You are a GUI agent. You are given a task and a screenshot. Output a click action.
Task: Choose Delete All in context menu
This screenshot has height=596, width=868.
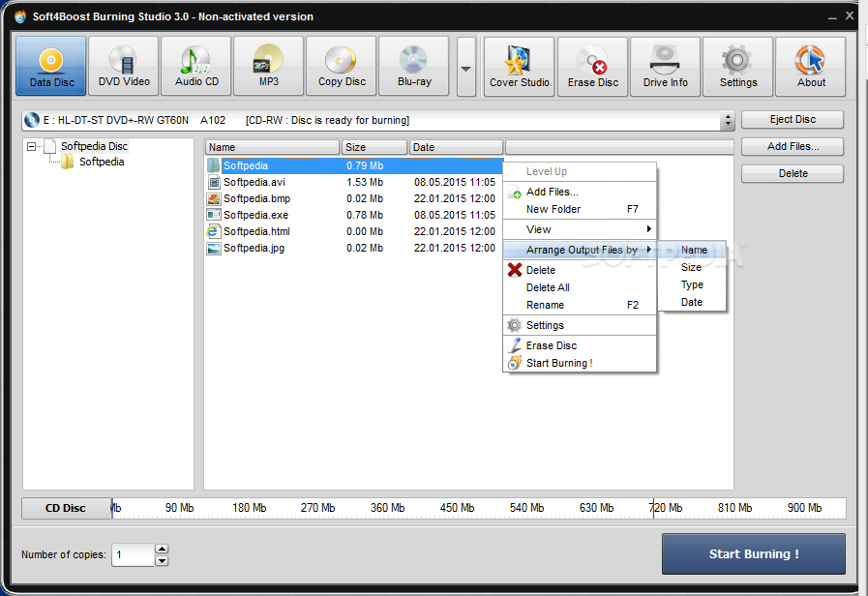(x=580, y=287)
